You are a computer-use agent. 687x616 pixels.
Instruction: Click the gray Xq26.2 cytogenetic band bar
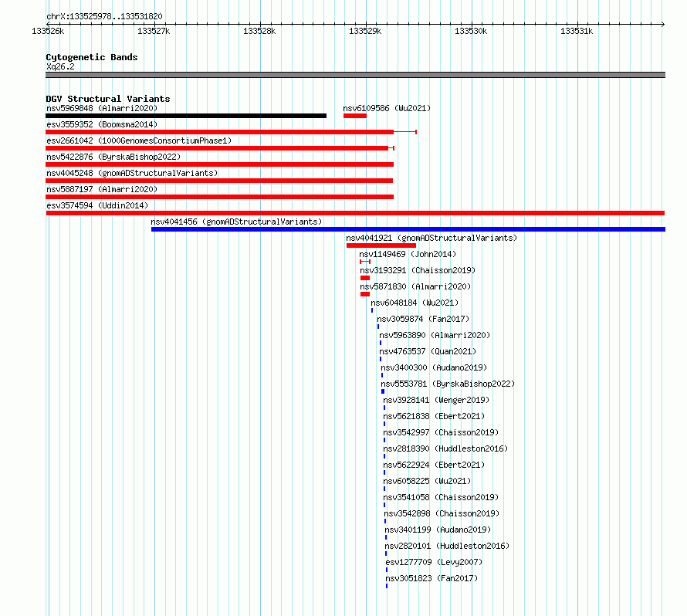coord(355,75)
